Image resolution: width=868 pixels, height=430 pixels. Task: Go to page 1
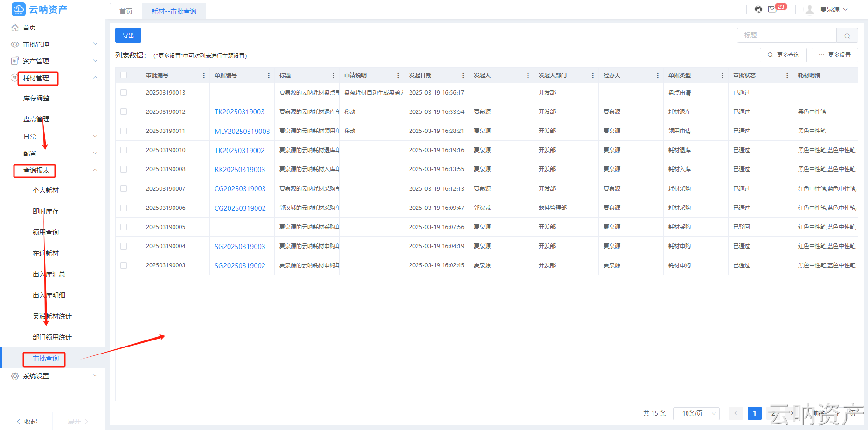click(755, 413)
